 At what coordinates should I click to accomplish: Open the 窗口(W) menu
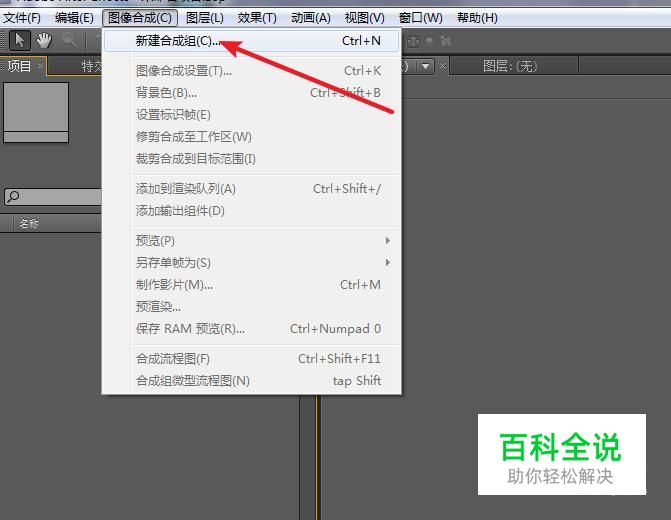coord(420,18)
